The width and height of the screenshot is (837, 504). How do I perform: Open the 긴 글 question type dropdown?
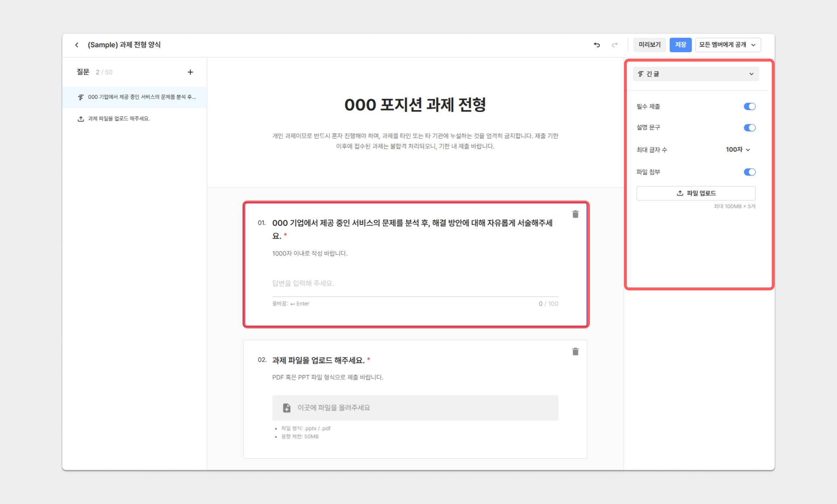696,74
